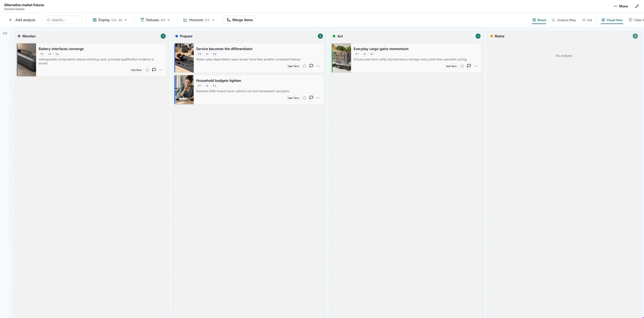The image size is (644, 318).
Task: Switch to the Visual View tab
Action: tap(612, 20)
